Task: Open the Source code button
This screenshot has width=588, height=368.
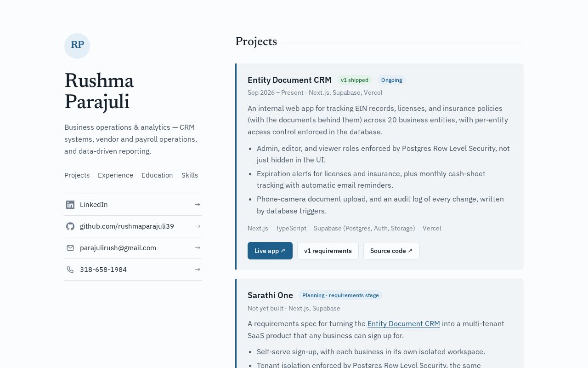Action: coord(391,251)
